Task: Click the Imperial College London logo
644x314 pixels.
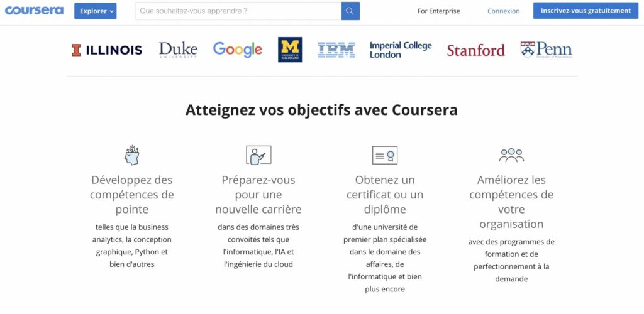Action: (401, 50)
